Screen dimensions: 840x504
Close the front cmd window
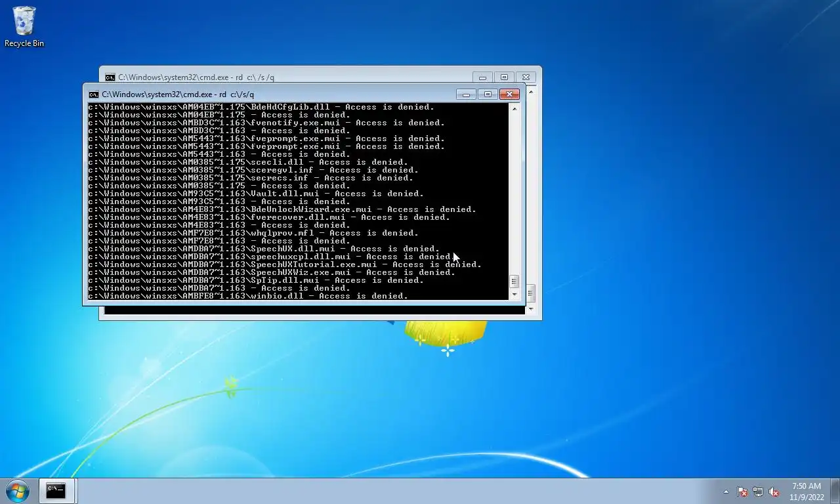click(509, 94)
